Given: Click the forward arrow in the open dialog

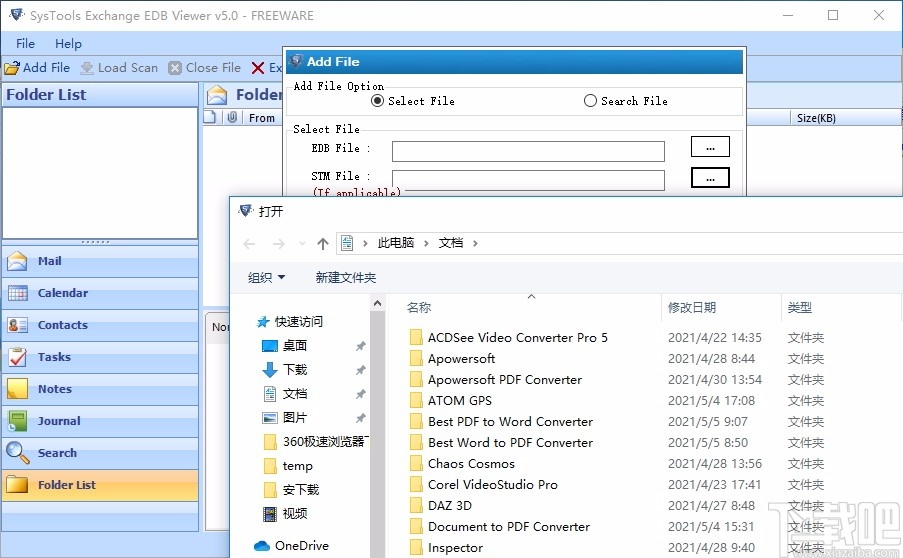Looking at the screenshot, I should (279, 244).
